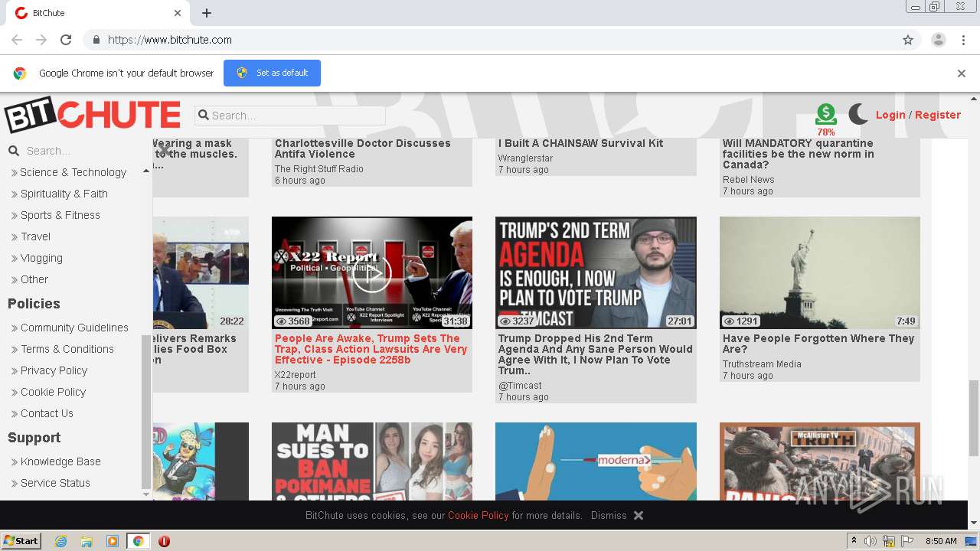Open a new browser tab
The image size is (980, 551).
[207, 13]
